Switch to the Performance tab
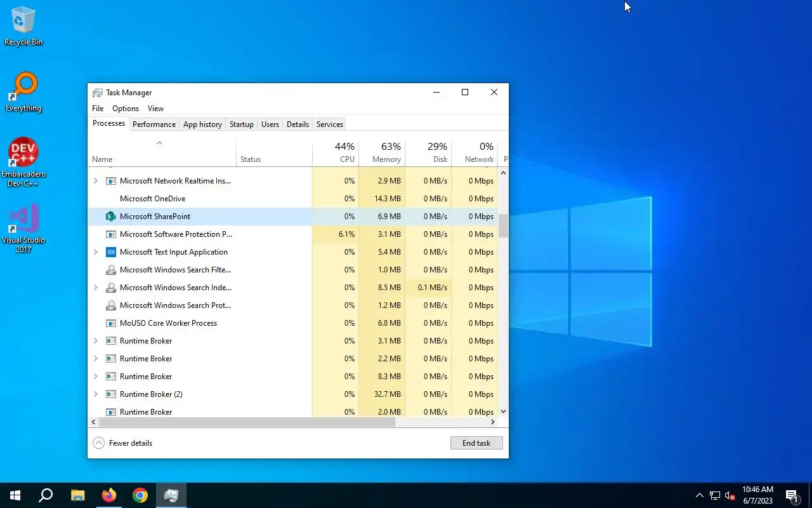 (154, 124)
